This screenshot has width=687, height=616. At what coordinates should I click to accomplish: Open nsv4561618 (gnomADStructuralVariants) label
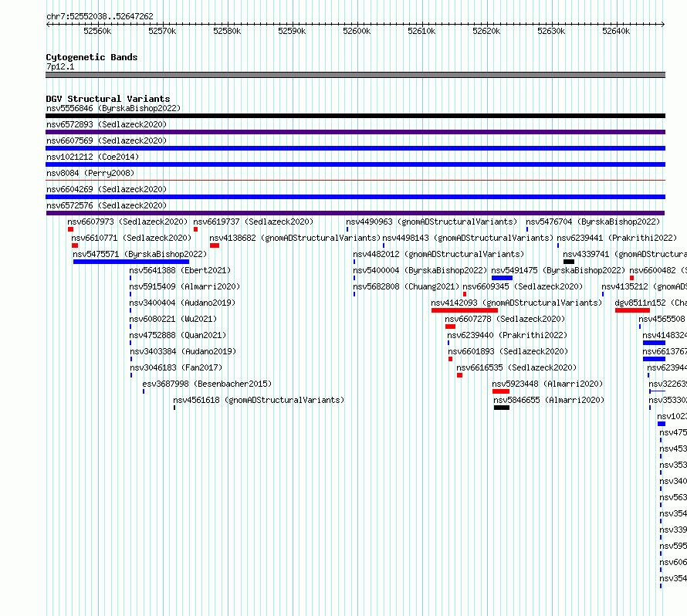pos(259,400)
